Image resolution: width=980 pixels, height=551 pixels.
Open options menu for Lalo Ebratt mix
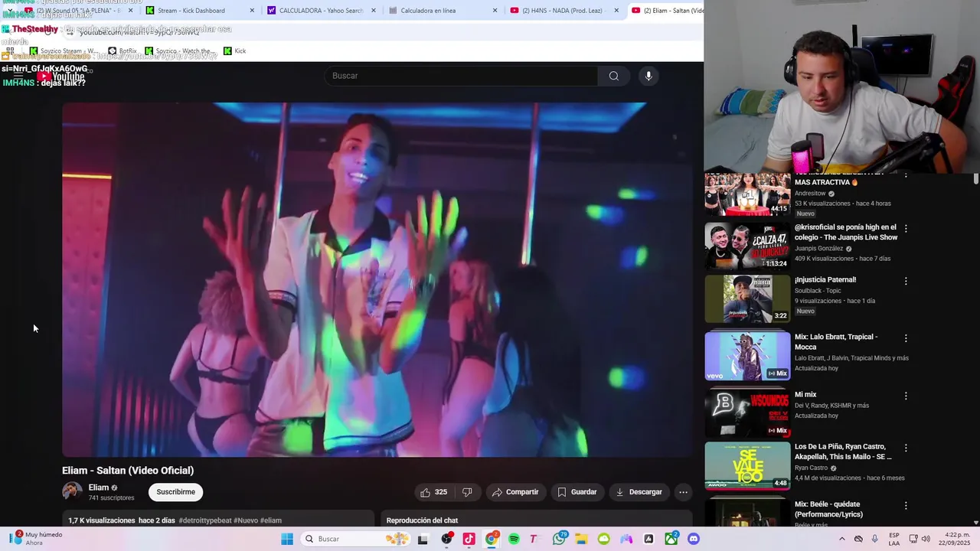click(906, 338)
